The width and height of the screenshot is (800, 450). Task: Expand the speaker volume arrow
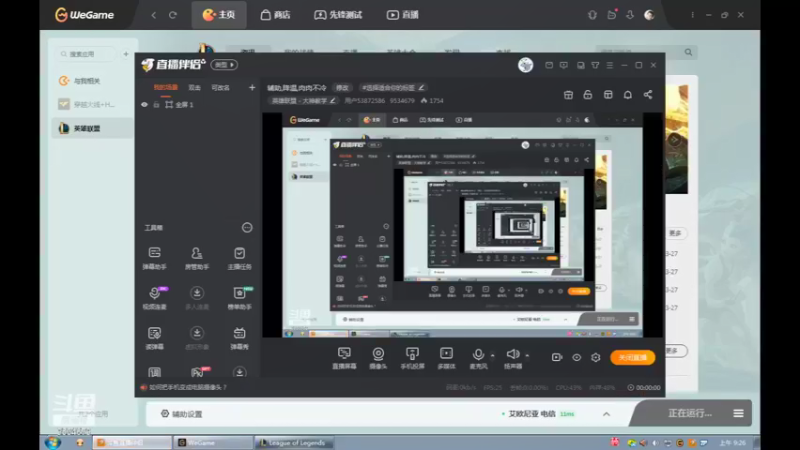click(x=527, y=355)
